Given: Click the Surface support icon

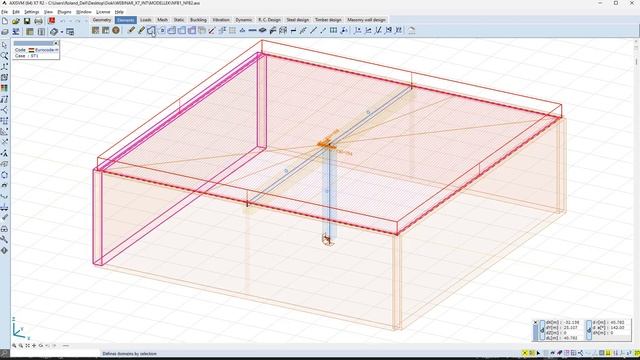Looking at the screenshot, I should coord(262,30).
